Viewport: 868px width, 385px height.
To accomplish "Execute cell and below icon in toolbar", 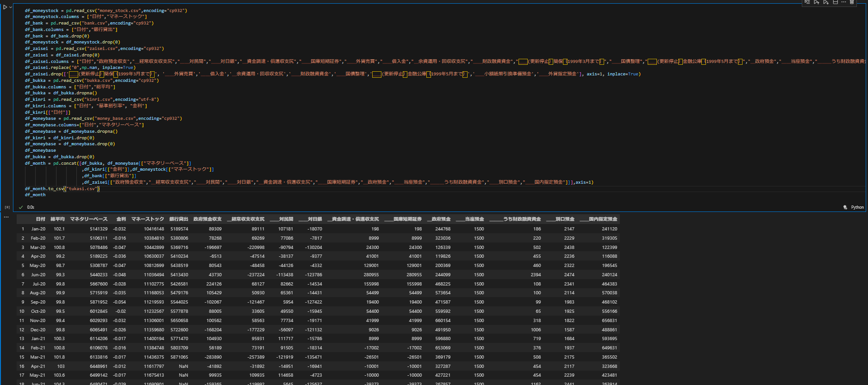I will [826, 2].
